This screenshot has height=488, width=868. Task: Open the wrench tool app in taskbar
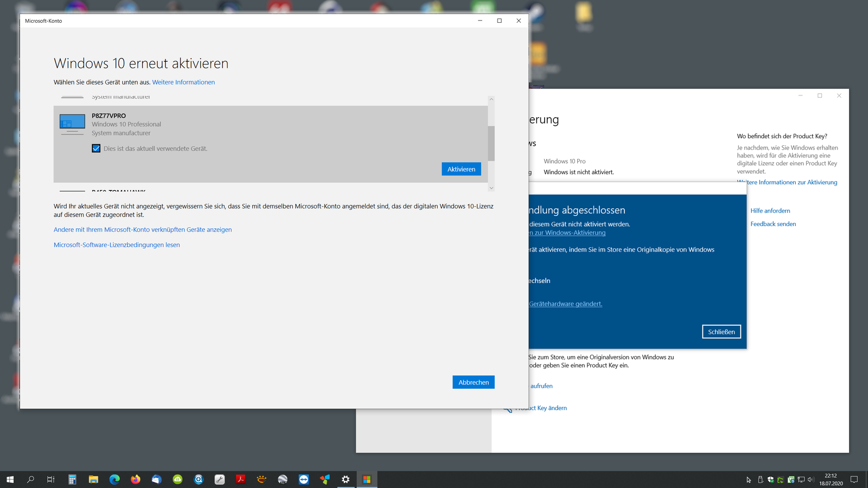point(220,479)
